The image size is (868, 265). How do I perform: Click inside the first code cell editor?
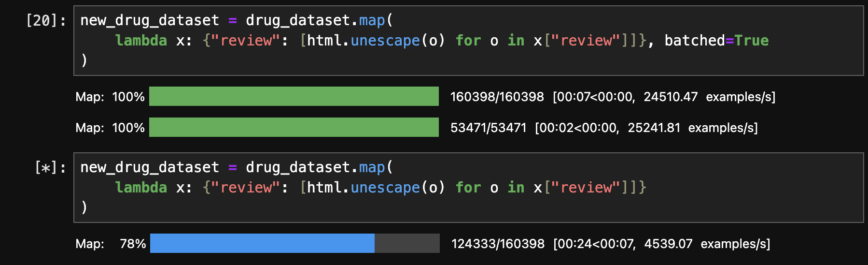(468, 41)
